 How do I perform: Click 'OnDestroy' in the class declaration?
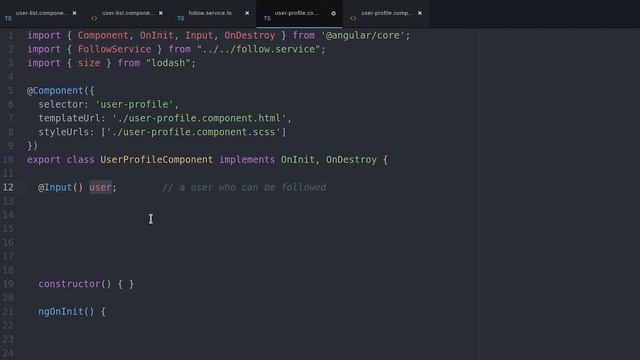tap(351, 160)
